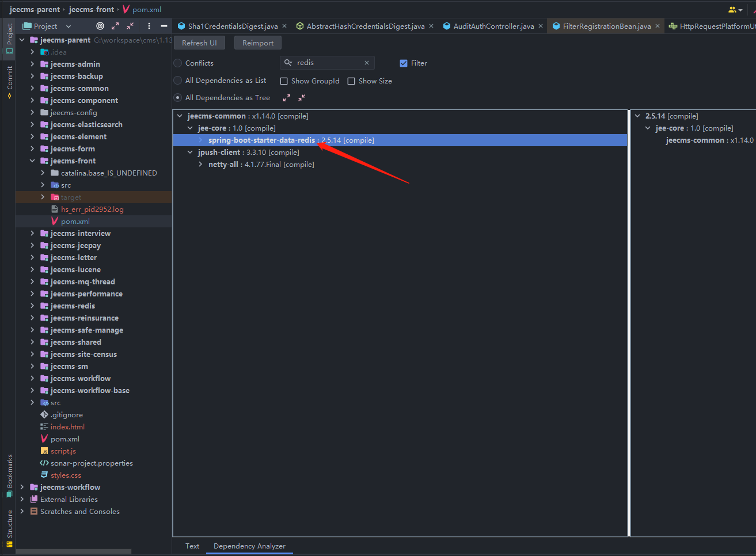Screen dimensions: 756x556
Task: Open the AuditAuthController.java editor tab
Action: [493, 26]
